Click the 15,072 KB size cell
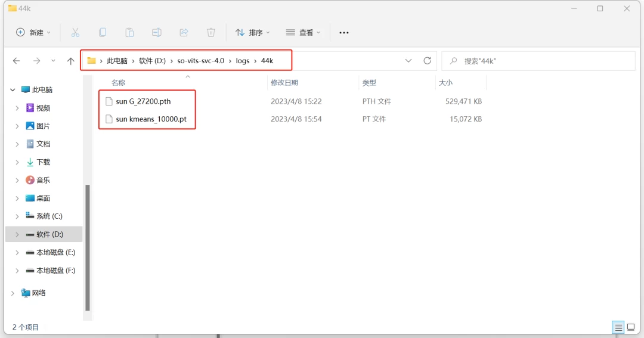644x338 pixels. click(x=465, y=119)
